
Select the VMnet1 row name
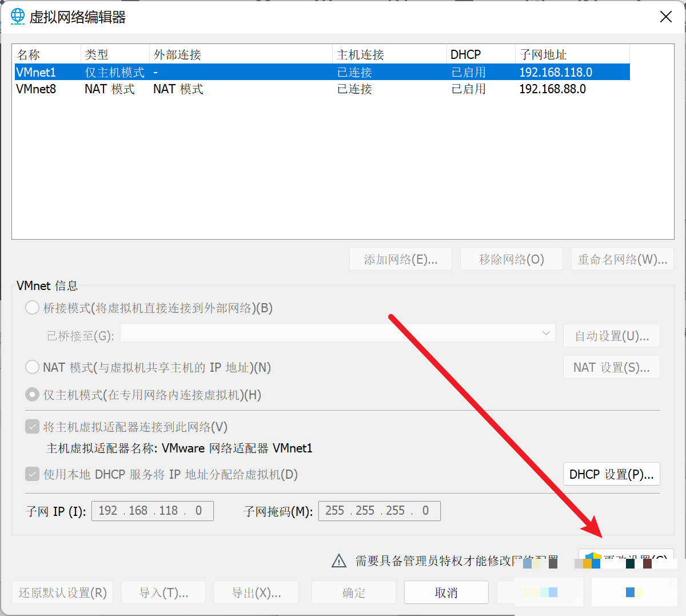(36, 72)
